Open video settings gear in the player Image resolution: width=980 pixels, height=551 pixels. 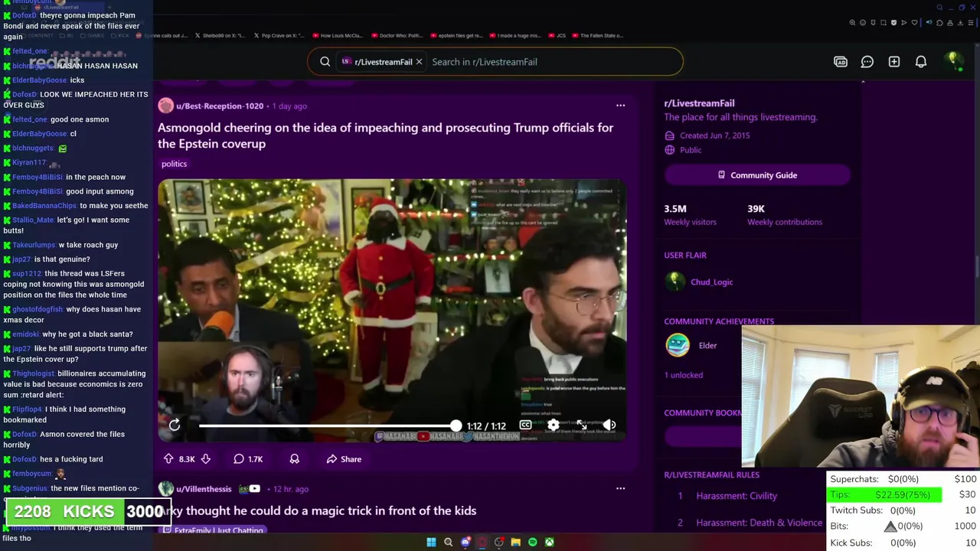[553, 425]
